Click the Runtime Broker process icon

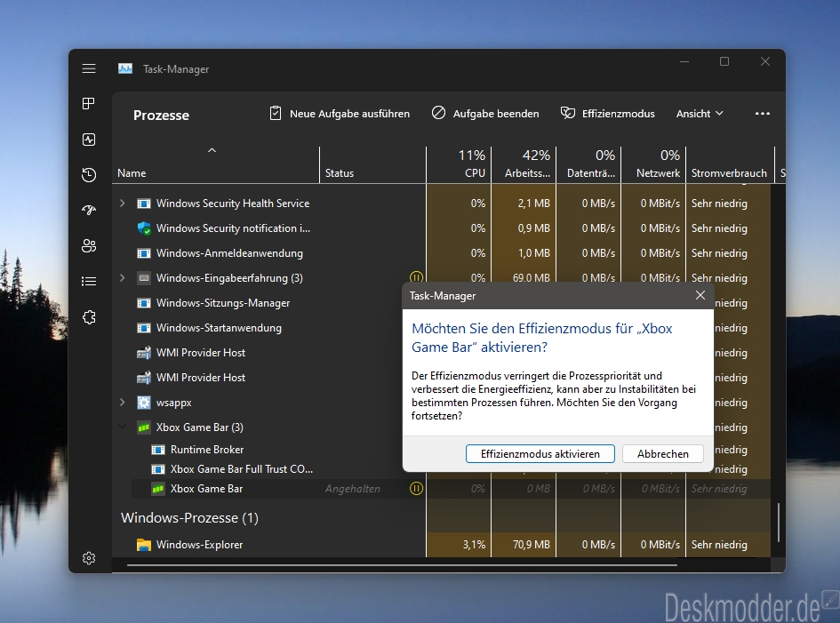click(x=158, y=450)
